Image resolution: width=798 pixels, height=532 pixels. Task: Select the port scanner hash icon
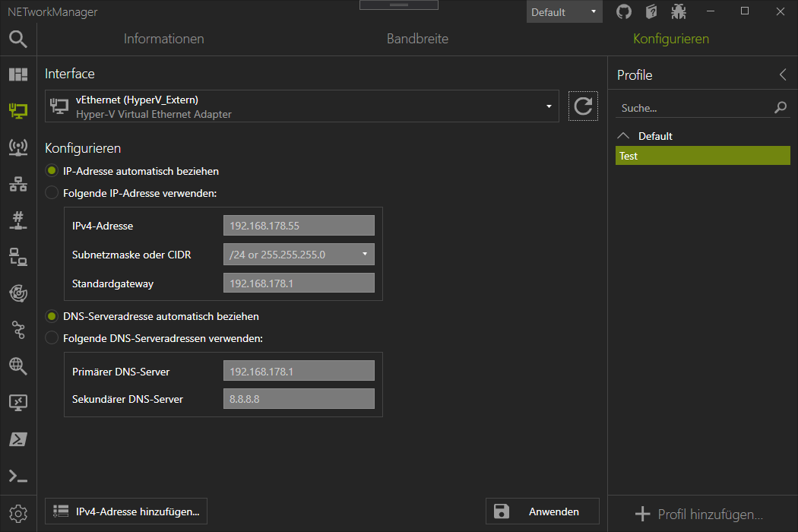17,220
